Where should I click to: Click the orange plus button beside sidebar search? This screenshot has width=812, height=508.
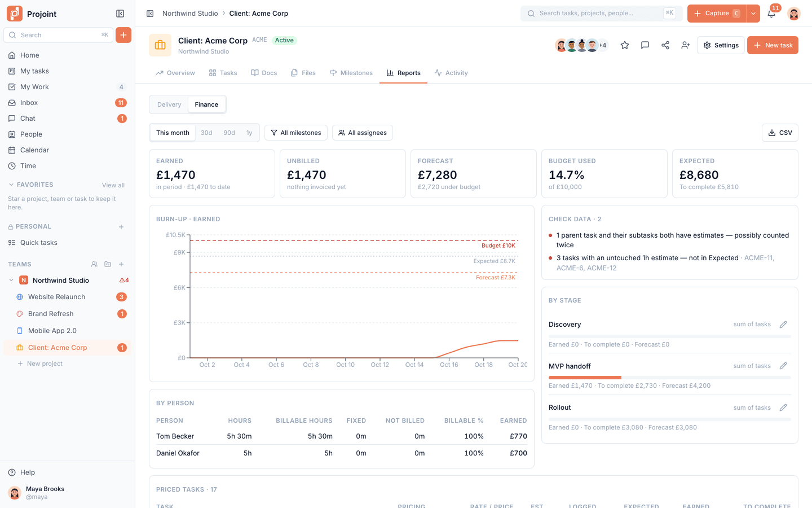pyautogui.click(x=123, y=35)
